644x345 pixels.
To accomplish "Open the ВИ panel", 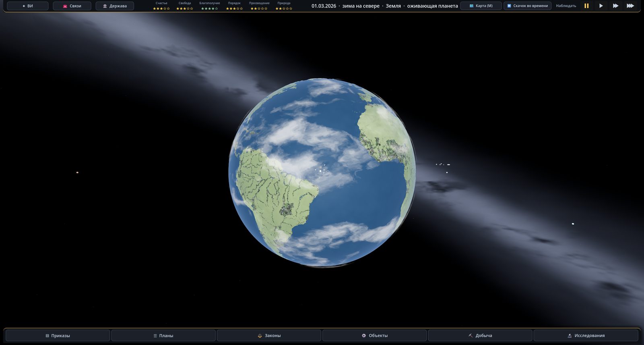I will click(28, 6).
